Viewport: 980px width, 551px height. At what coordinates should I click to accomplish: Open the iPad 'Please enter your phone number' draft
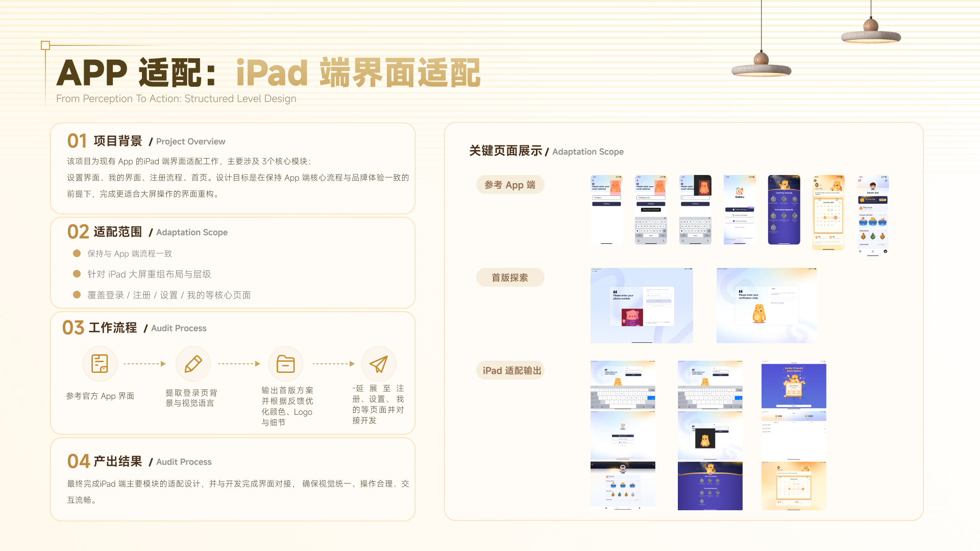point(642,305)
